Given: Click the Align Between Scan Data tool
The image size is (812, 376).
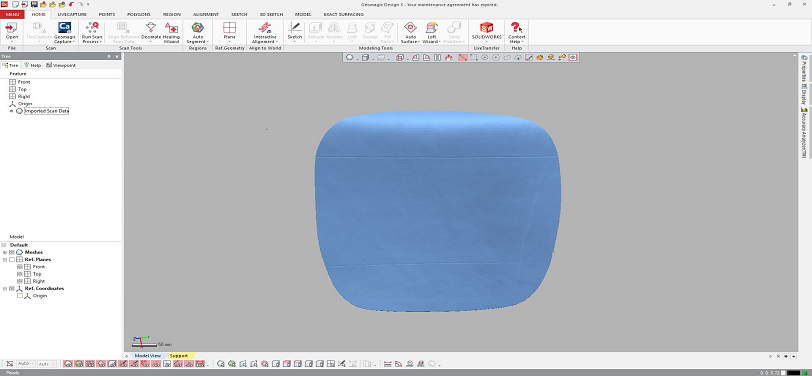Looking at the screenshot, I should (x=123, y=32).
